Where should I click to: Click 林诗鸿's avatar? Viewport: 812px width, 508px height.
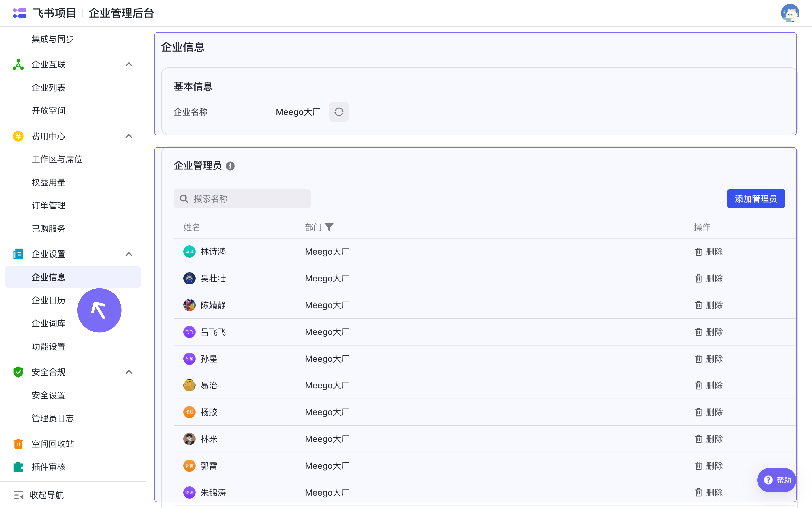[189, 252]
